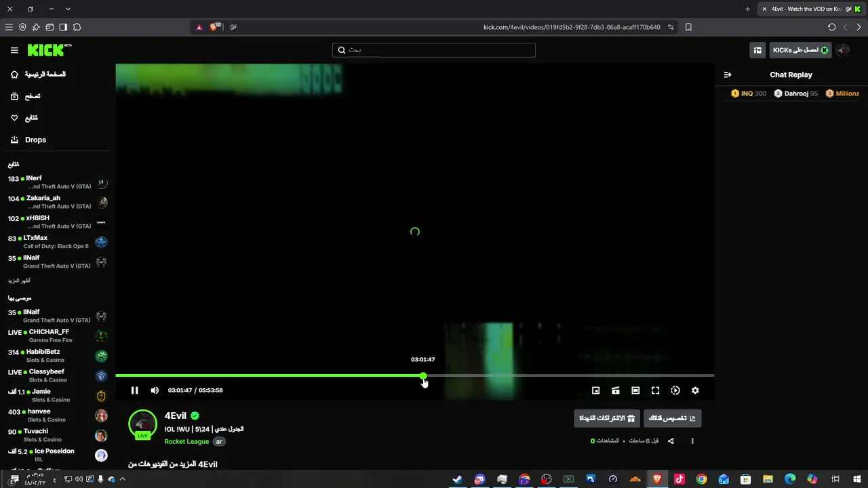Open the Windows Start menu
This screenshot has height=488, width=868.
click(x=858, y=479)
